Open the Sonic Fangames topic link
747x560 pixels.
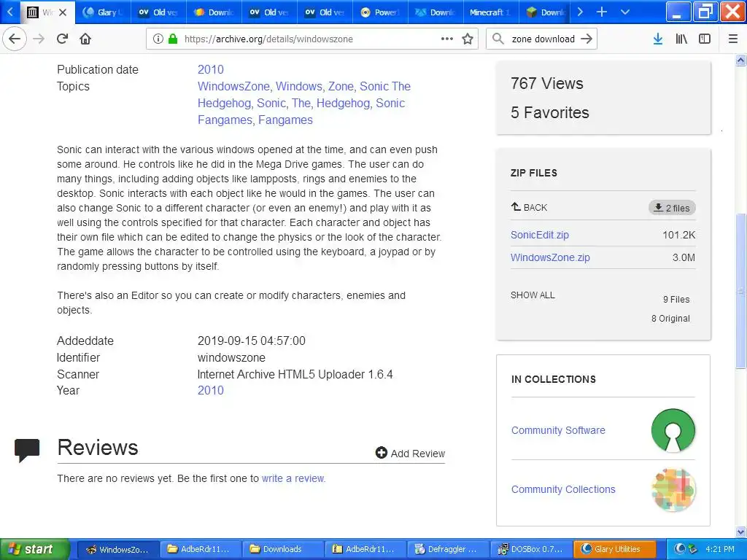point(301,112)
